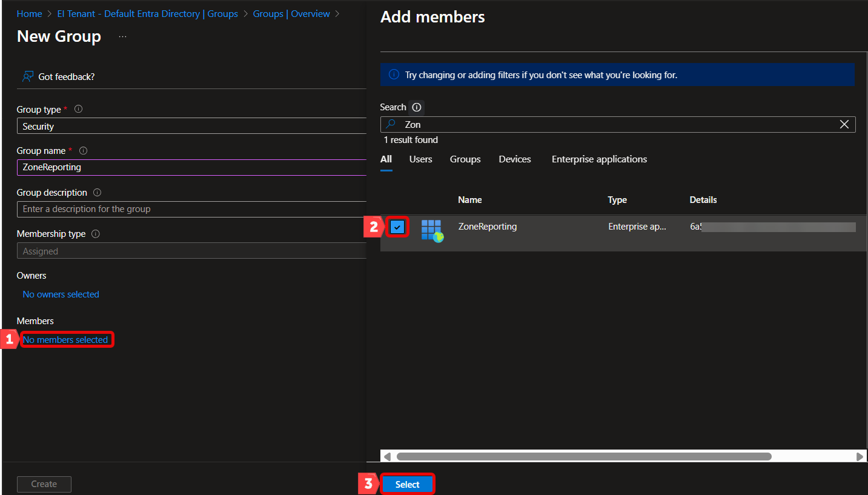The height and width of the screenshot is (495, 868).
Task: Open the Group type dropdown
Action: (191, 126)
